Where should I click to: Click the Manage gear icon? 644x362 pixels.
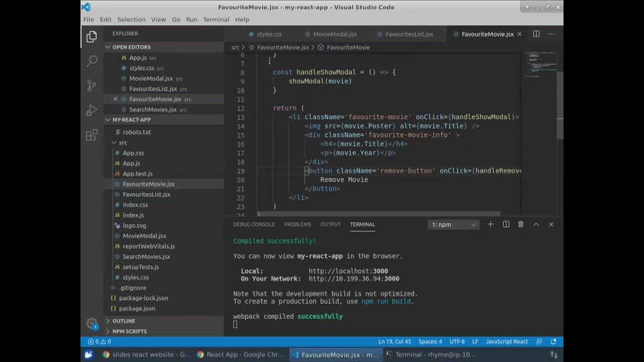click(92, 323)
